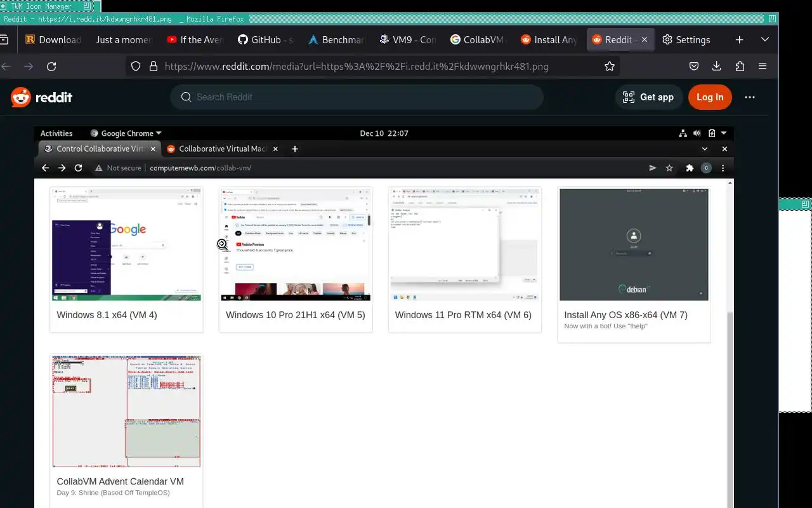Click the pictured Chrome send arrow icon

(x=652, y=168)
